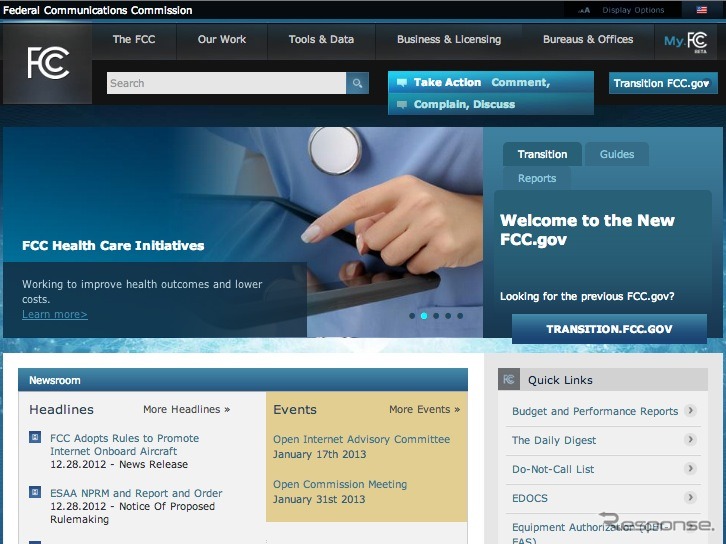Expand the Budget and Performance Reports arrow
726x544 pixels.
click(690, 411)
